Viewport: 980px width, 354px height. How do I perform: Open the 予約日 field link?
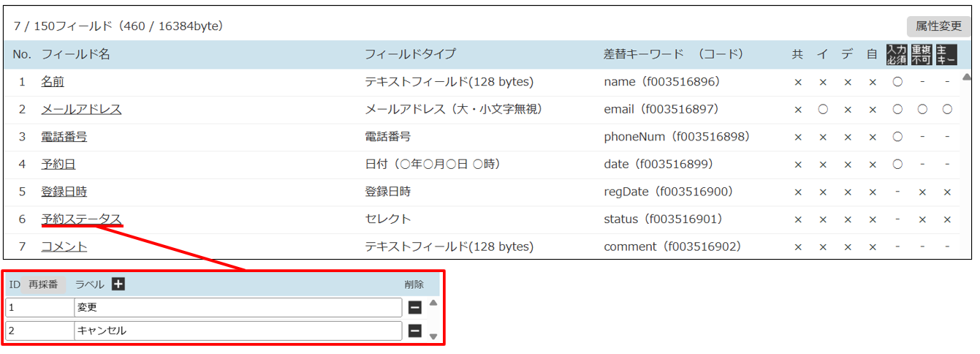coord(58,164)
